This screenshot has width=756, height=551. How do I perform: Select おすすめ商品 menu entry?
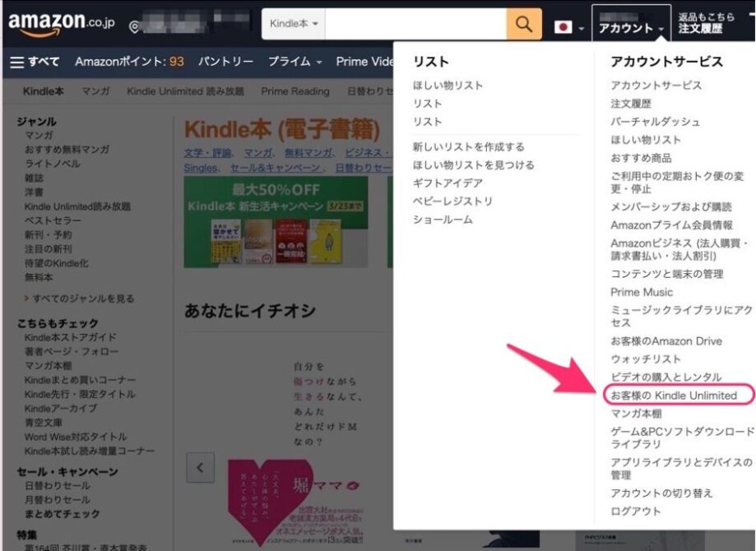(641, 158)
